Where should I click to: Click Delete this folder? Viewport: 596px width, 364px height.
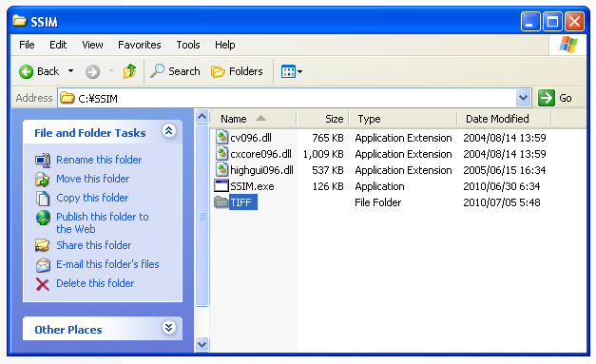pos(95,283)
